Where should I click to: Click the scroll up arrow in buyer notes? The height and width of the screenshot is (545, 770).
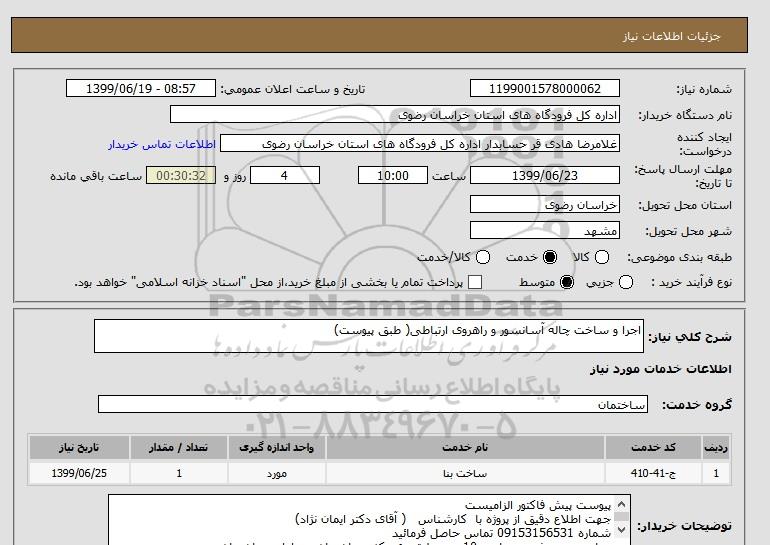[x=621, y=504]
